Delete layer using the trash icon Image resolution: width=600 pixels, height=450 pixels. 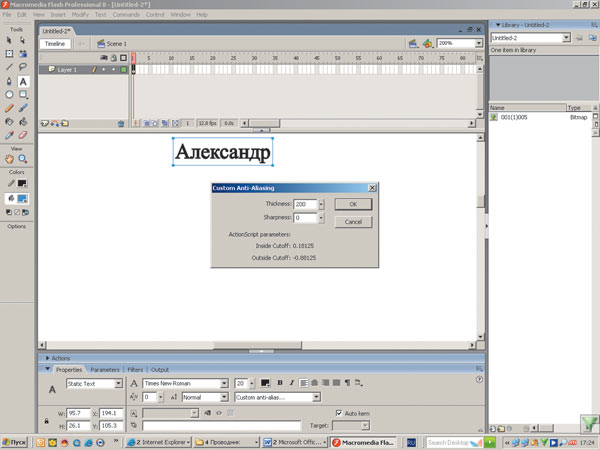[x=121, y=123]
